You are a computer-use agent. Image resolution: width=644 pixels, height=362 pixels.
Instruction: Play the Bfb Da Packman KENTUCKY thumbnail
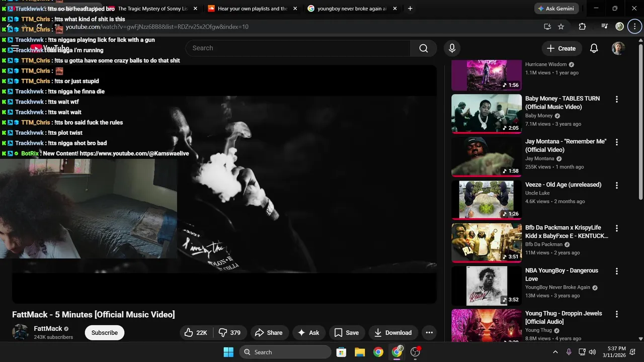pos(487,243)
